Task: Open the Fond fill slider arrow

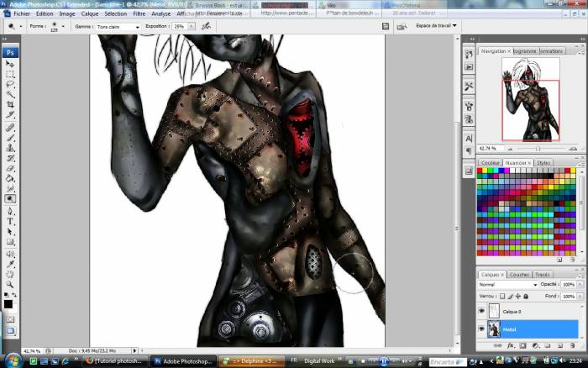Action: click(x=580, y=297)
